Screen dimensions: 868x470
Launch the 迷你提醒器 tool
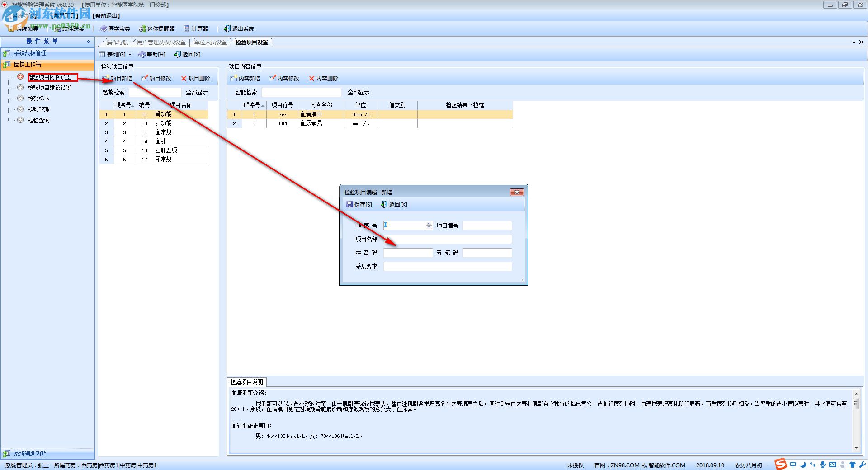[x=156, y=28]
